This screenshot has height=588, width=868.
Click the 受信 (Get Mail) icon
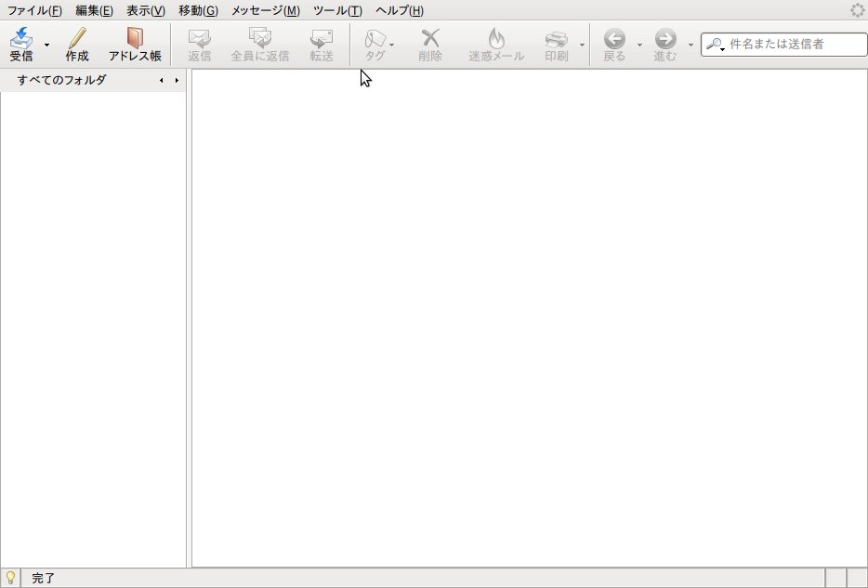tap(21, 37)
